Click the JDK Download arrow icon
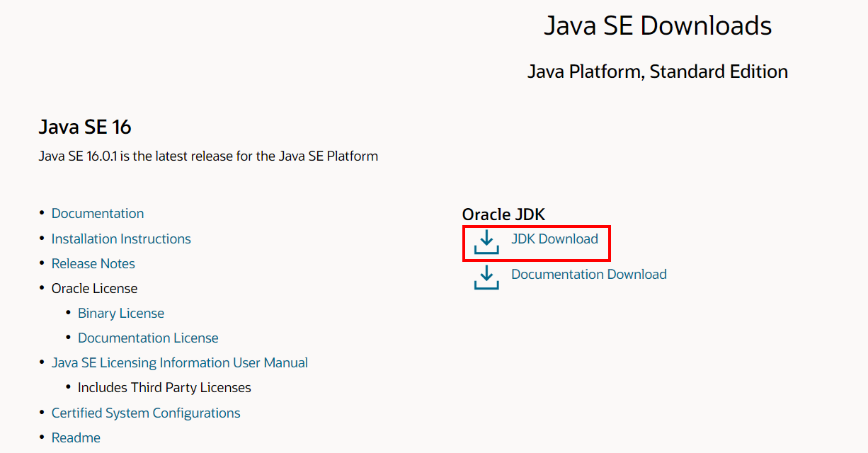The height and width of the screenshot is (453, 868). 486,241
